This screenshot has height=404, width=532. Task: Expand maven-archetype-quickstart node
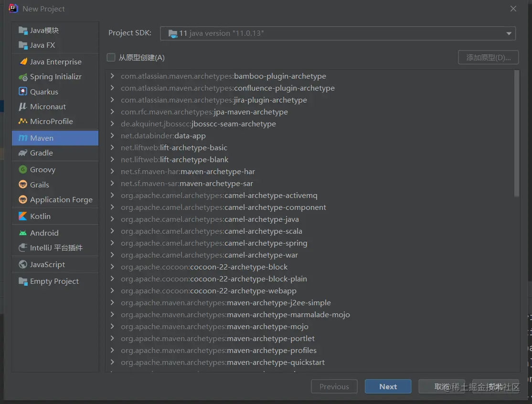coord(112,362)
